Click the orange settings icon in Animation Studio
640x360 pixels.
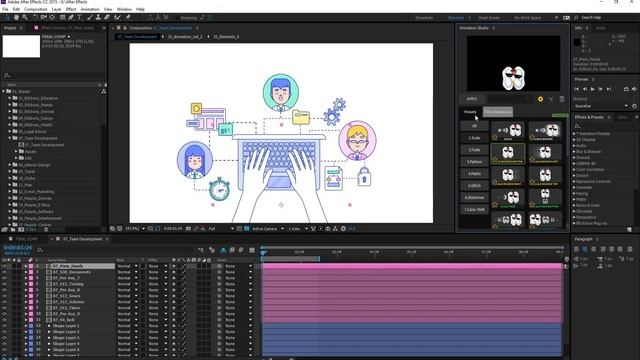click(540, 99)
